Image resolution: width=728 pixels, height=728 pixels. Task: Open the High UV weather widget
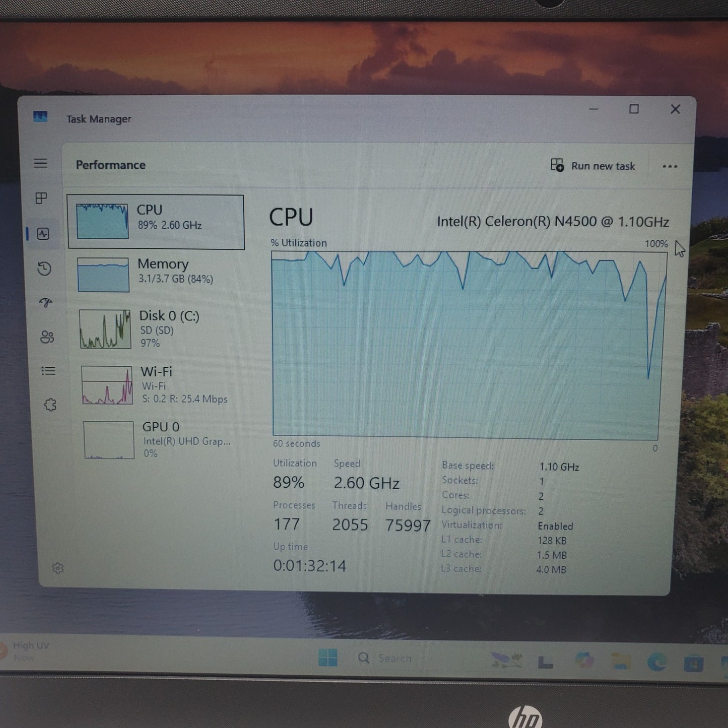click(25, 651)
